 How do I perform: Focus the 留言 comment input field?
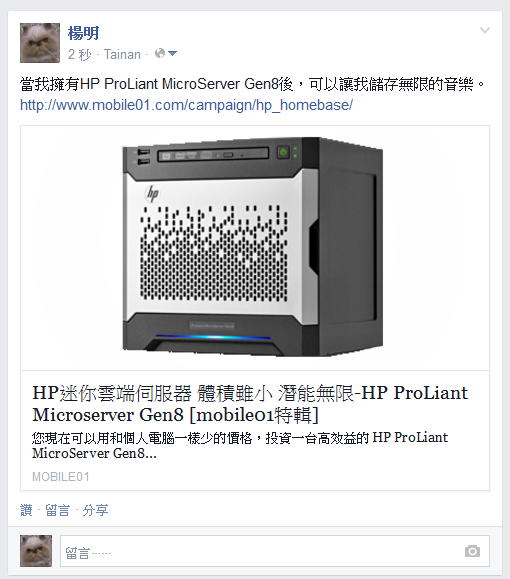pos(275,551)
